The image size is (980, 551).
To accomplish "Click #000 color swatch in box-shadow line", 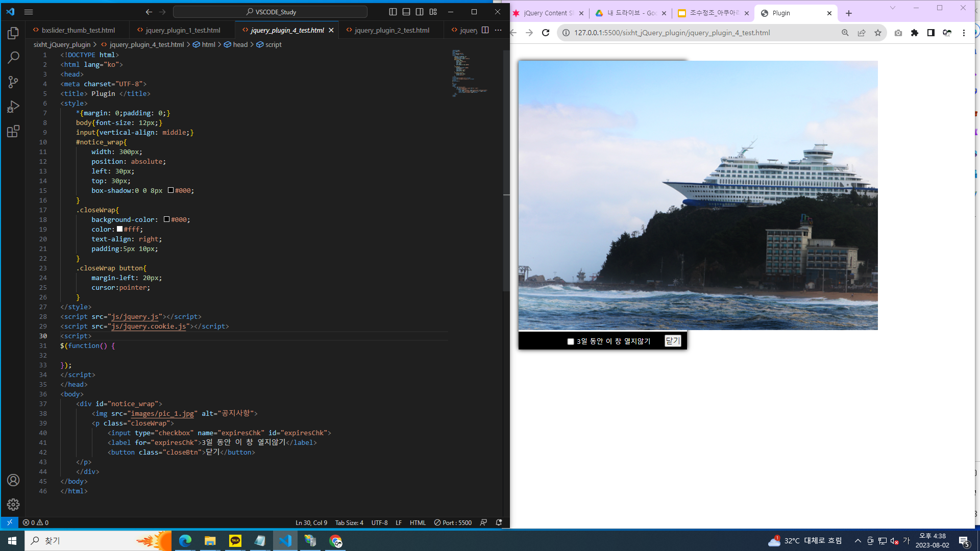I will coord(170,190).
